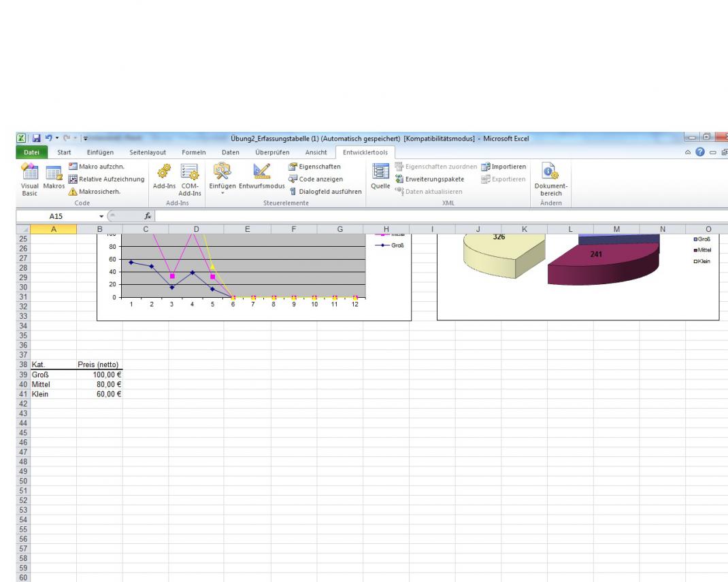Screen dimensions: 728x582
Task: Select all cells with corner button
Action: 23,229
